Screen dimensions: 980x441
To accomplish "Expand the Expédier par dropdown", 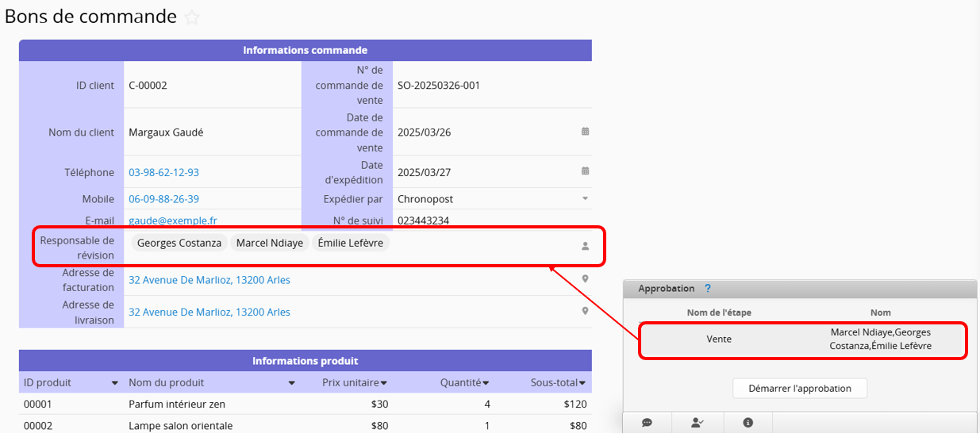I will click(x=585, y=198).
